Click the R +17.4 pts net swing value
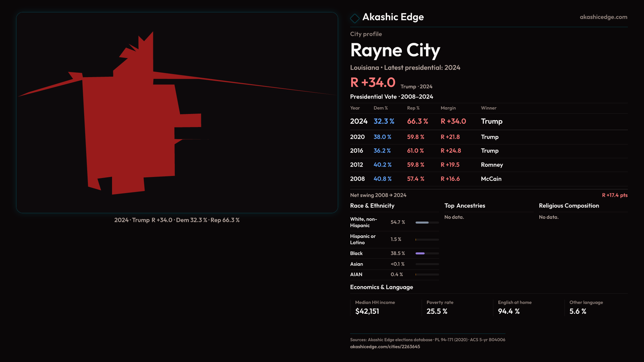This screenshot has width=644, height=362. 614,195
